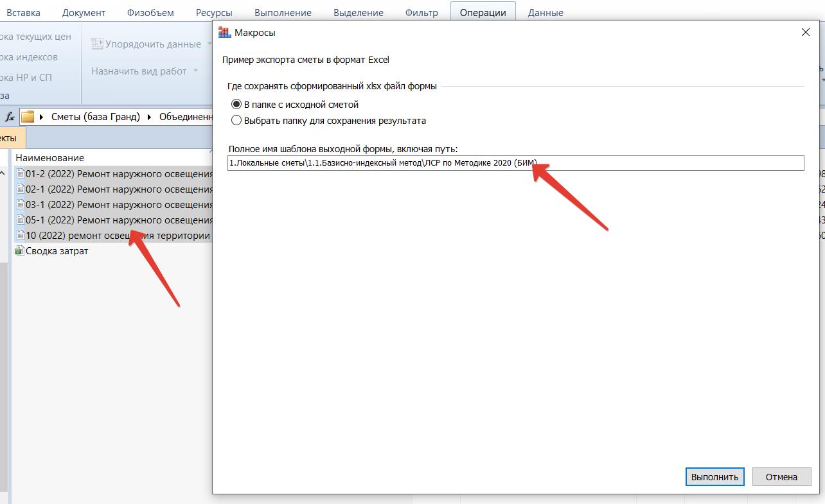The width and height of the screenshot is (825, 504).
Task: Click the document icon of estimate 02-1 (2022)
Action: coord(20,189)
